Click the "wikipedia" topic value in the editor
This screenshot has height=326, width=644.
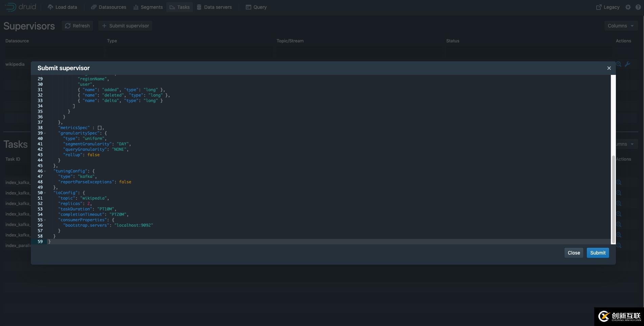coord(93,198)
